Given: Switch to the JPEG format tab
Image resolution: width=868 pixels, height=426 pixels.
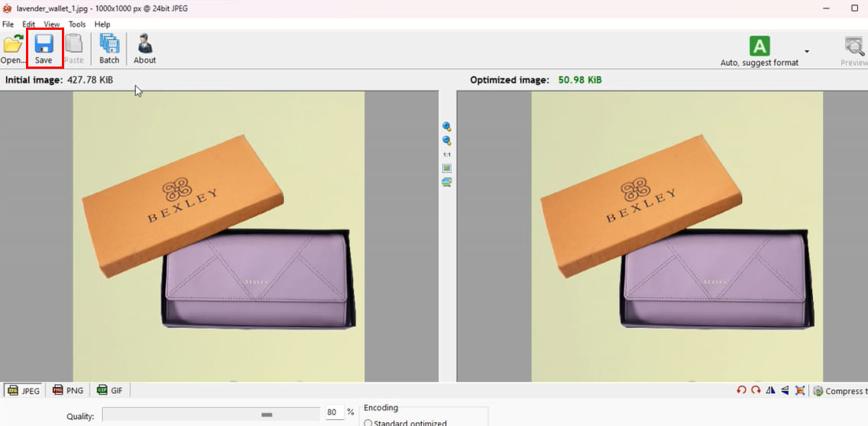Looking at the screenshot, I should tap(23, 391).
